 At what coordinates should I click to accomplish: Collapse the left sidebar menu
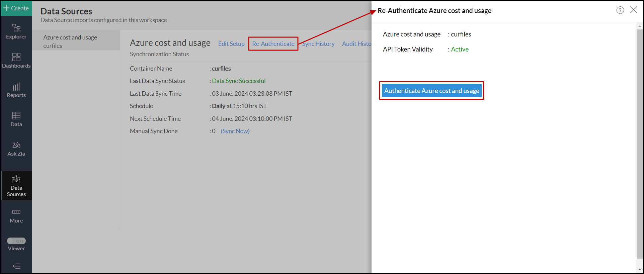[16, 266]
